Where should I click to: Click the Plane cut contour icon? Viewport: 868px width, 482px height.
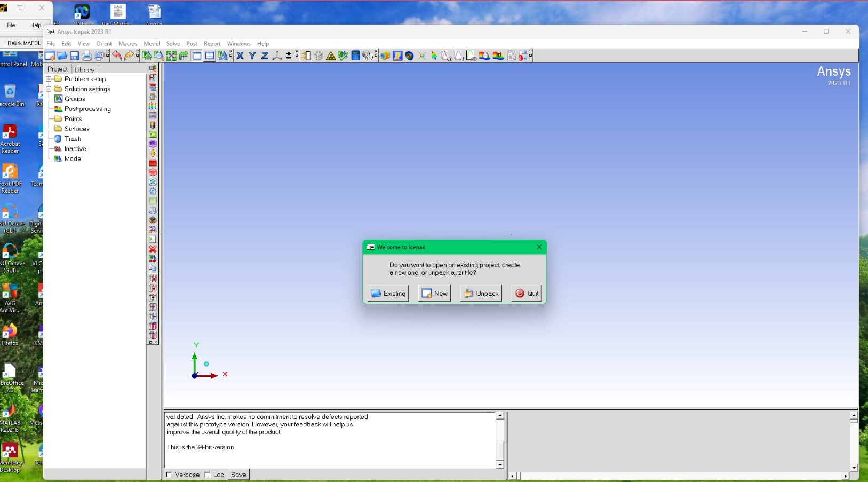click(397, 56)
